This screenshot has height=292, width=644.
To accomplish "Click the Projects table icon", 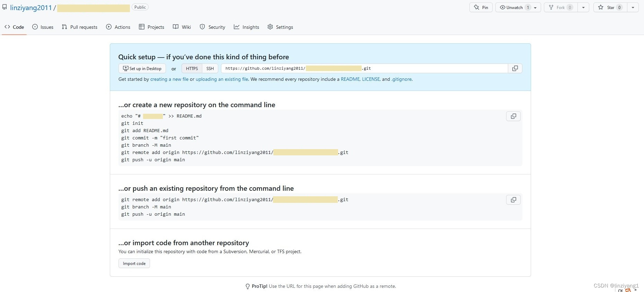I will [142, 27].
